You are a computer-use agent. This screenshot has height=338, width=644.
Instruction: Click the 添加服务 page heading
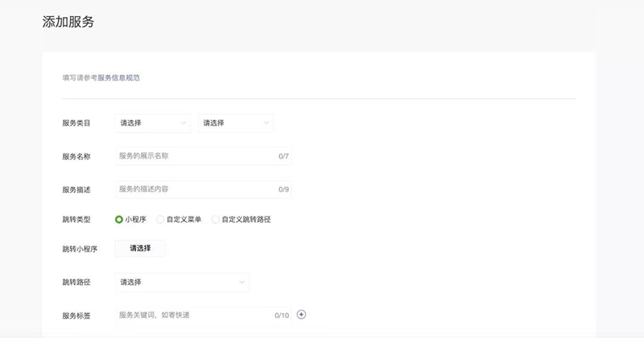pyautogui.click(x=68, y=22)
